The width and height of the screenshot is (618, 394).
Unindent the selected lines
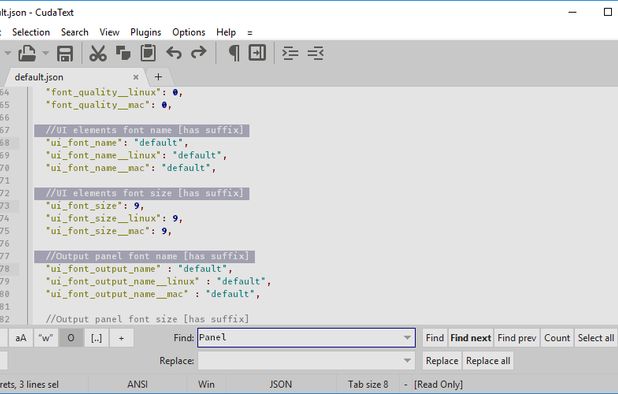(x=316, y=53)
